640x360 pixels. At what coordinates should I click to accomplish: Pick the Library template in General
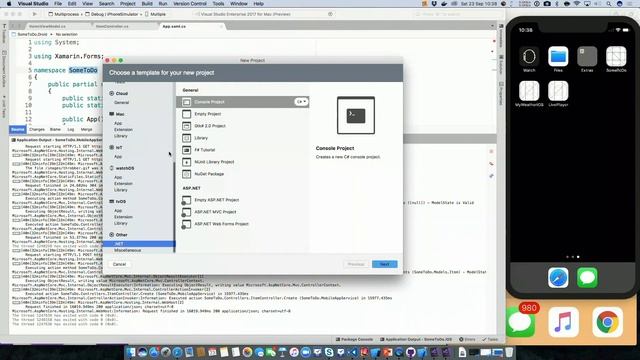click(242, 138)
